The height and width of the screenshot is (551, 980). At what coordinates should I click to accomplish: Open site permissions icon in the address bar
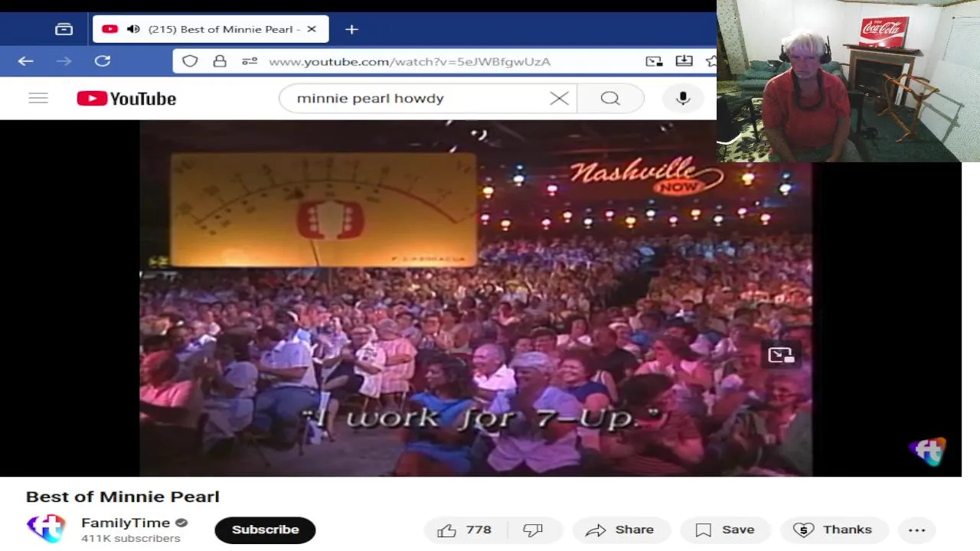coord(250,61)
